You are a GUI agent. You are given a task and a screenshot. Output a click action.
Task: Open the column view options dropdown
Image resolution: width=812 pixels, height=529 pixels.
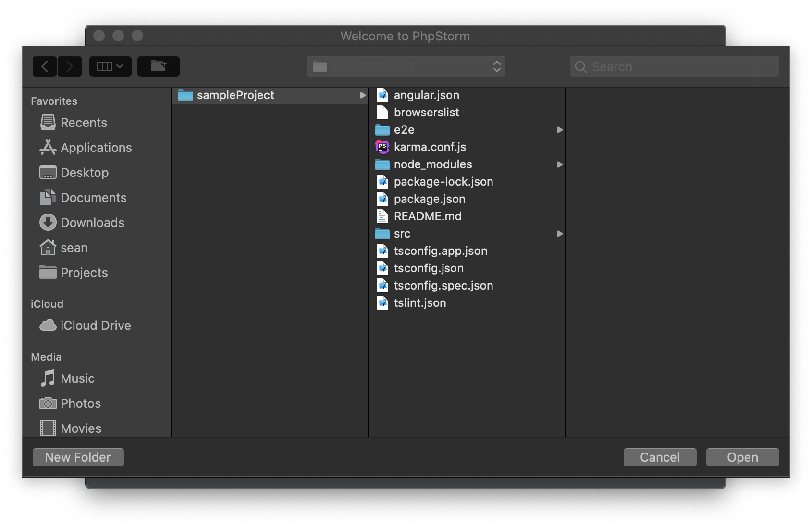[x=110, y=66]
